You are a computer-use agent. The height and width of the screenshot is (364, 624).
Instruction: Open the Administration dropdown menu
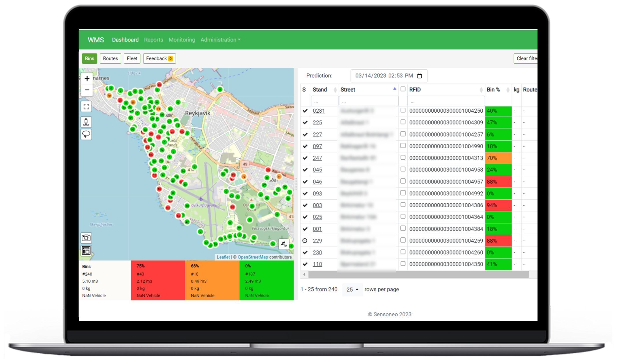[220, 39]
